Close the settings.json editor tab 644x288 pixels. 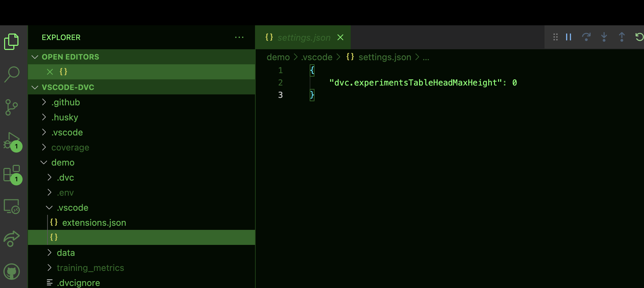pos(340,37)
